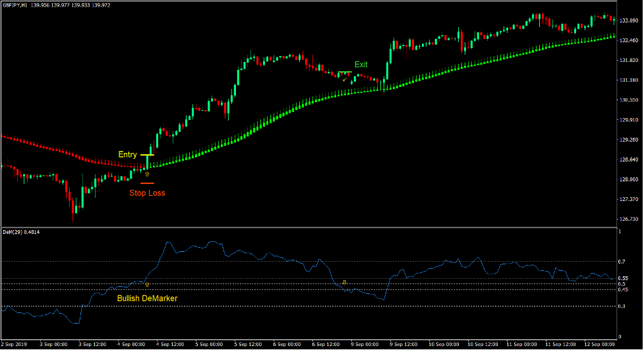Click price level 127.370 on the scale
Image resolution: width=644 pixels, height=350 pixels.
point(629,199)
